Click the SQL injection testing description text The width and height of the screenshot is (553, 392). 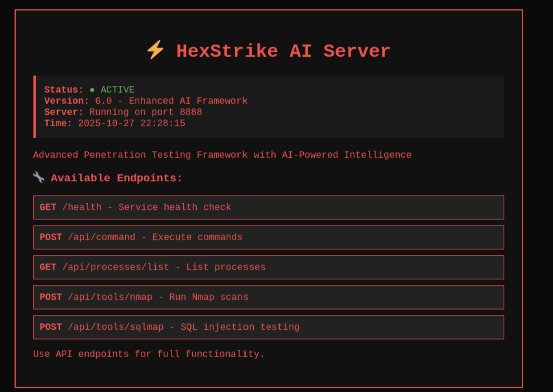point(240,327)
